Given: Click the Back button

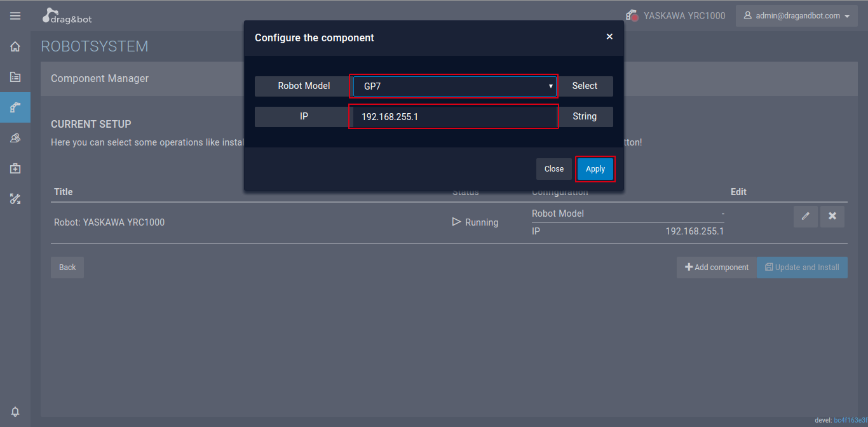Looking at the screenshot, I should click(x=67, y=268).
